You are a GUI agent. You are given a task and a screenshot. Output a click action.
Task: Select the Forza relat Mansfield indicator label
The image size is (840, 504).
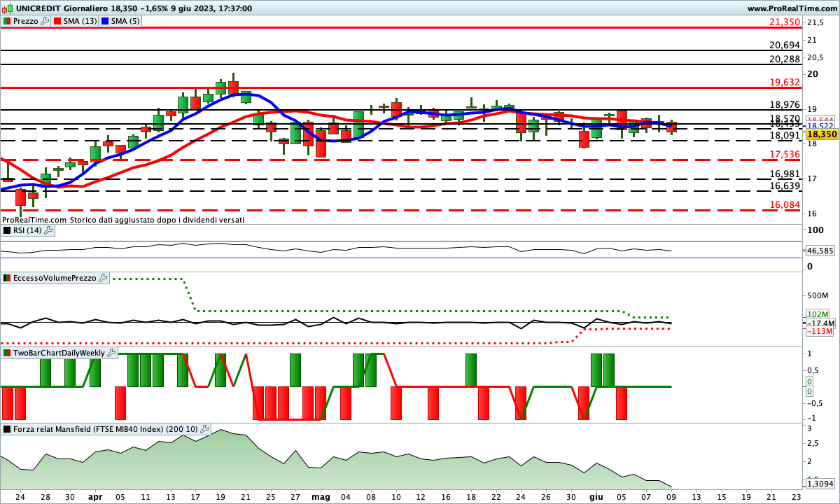(107, 429)
